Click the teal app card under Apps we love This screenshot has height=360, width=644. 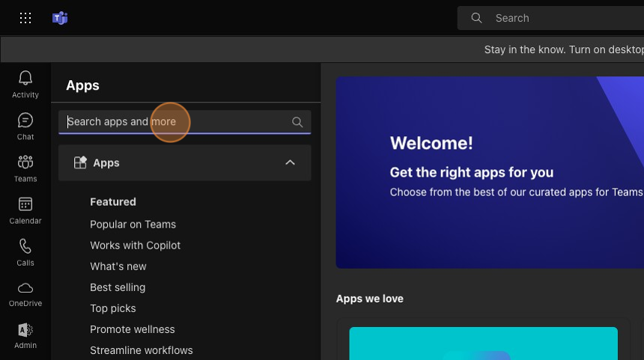[x=484, y=344]
